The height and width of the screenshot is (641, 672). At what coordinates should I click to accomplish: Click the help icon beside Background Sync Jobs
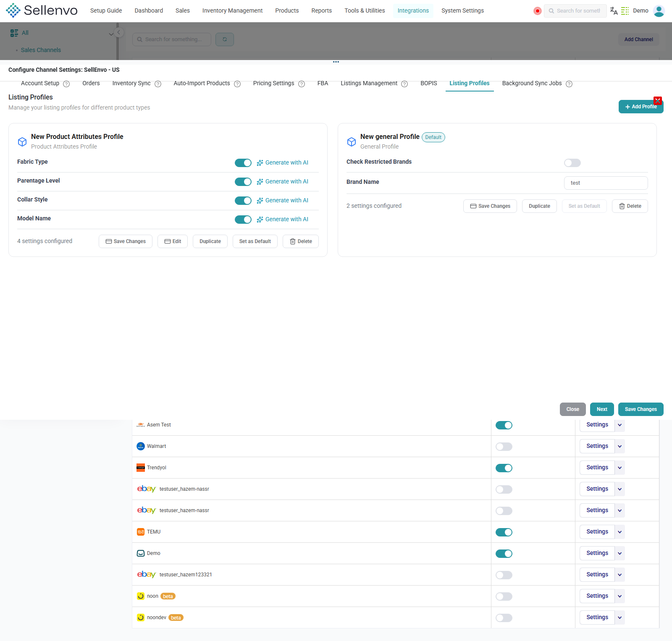pos(569,84)
